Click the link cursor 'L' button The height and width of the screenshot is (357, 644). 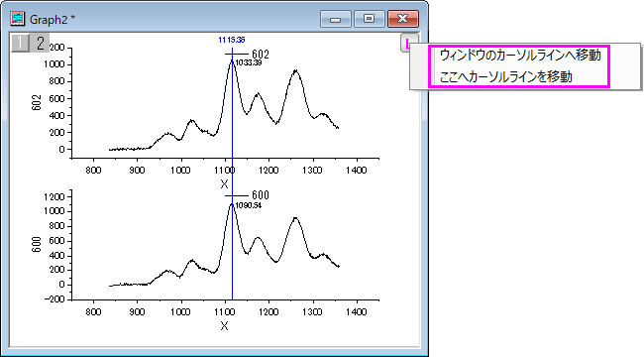coord(407,44)
